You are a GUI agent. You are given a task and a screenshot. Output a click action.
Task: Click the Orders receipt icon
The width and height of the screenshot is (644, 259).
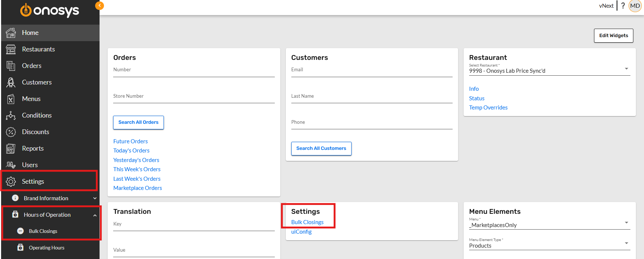[11, 66]
